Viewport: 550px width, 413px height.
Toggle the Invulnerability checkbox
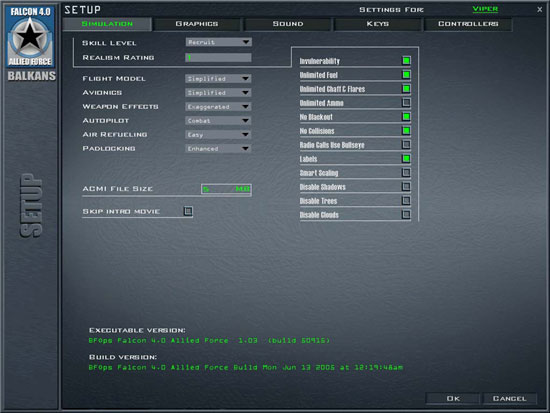point(406,61)
